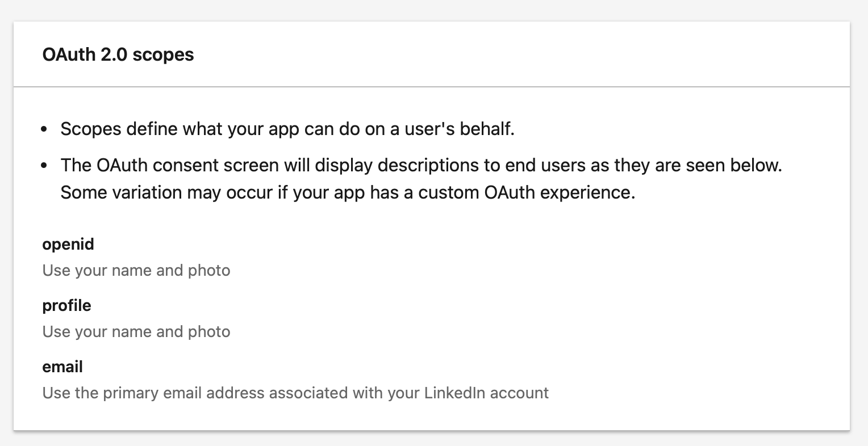Click the "Some variation may occur" line

tap(348, 192)
